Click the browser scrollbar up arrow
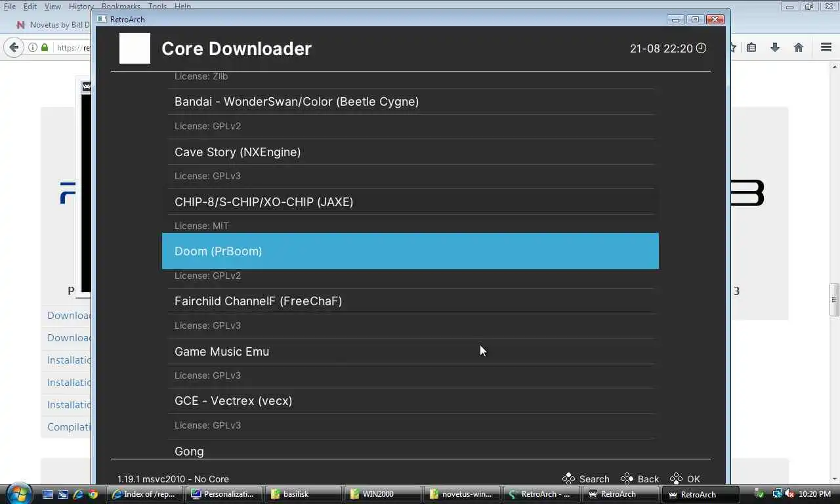 click(x=835, y=67)
